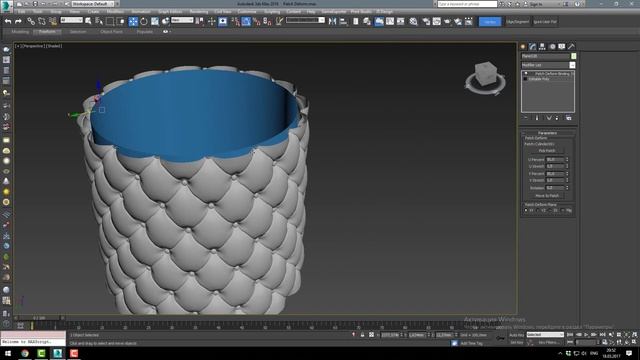Open the Curve Editor
Image resolution: width=640 pixels, height=360 pixels.
pos(390,21)
